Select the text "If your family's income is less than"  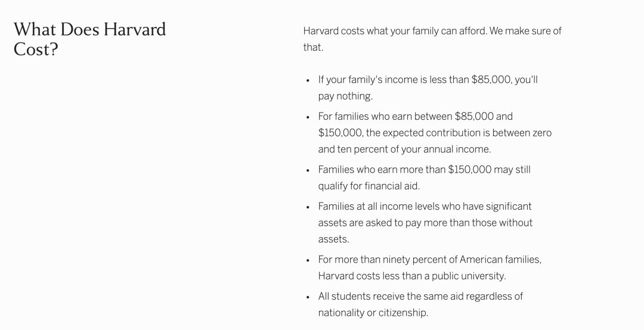click(x=394, y=80)
